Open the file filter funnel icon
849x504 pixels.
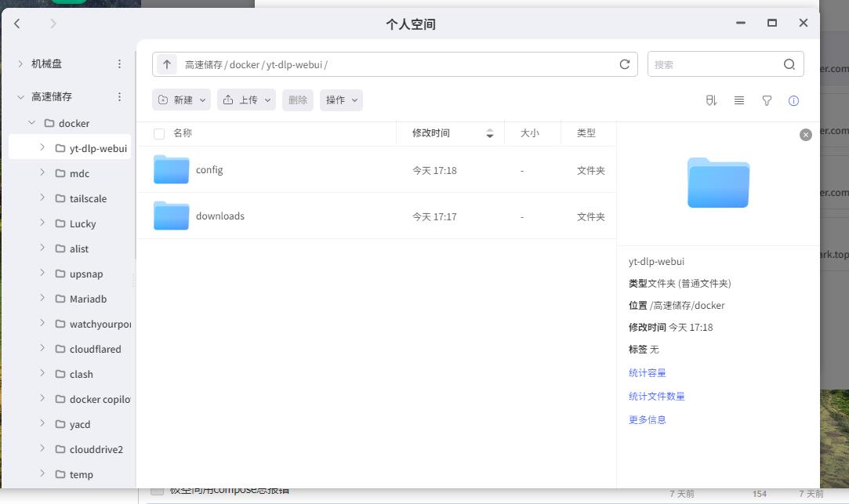[x=767, y=100]
